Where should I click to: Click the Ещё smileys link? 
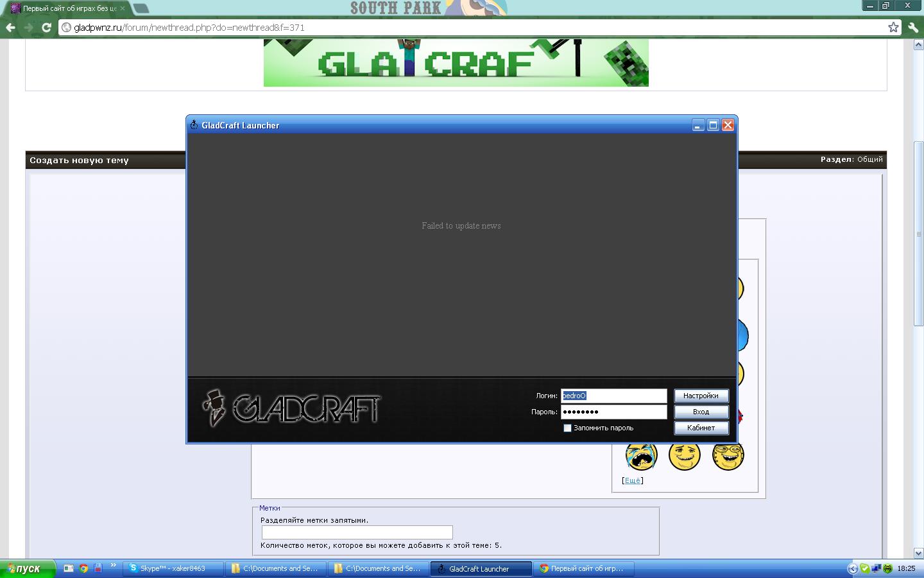coord(633,480)
